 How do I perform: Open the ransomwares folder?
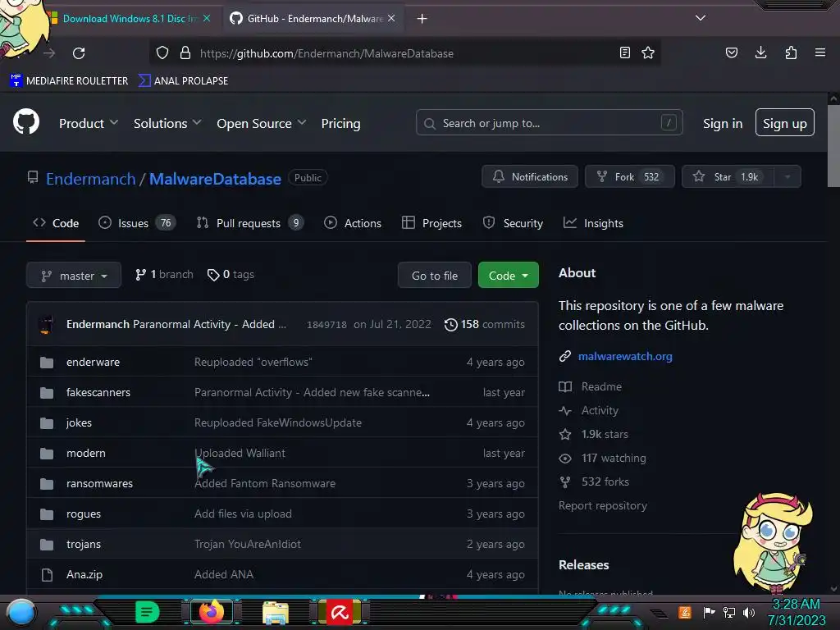point(99,483)
